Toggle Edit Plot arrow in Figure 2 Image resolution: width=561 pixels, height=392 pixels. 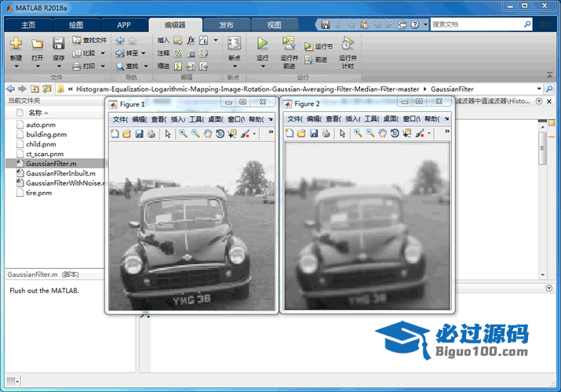click(343, 134)
